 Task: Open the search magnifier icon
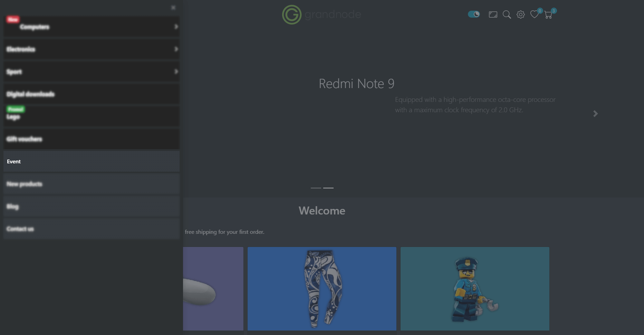[x=507, y=15]
